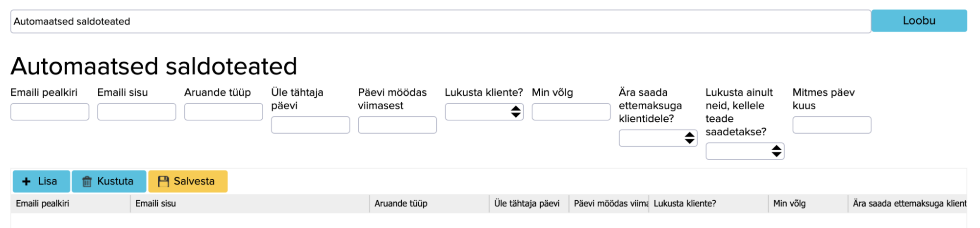This screenshot has height=228, width=980.
Task: Click the Üle tähtaja päevi input
Action: point(310,125)
